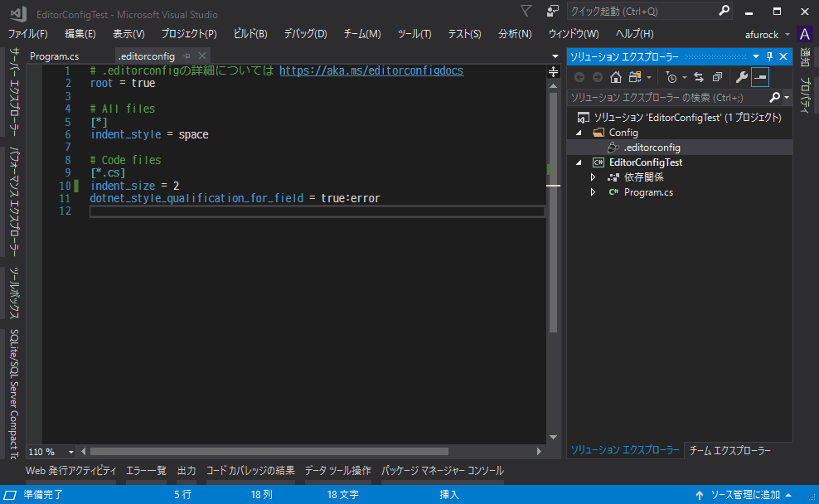Collapse the EditorConfigTest project node
The image size is (819, 504).
579,162
